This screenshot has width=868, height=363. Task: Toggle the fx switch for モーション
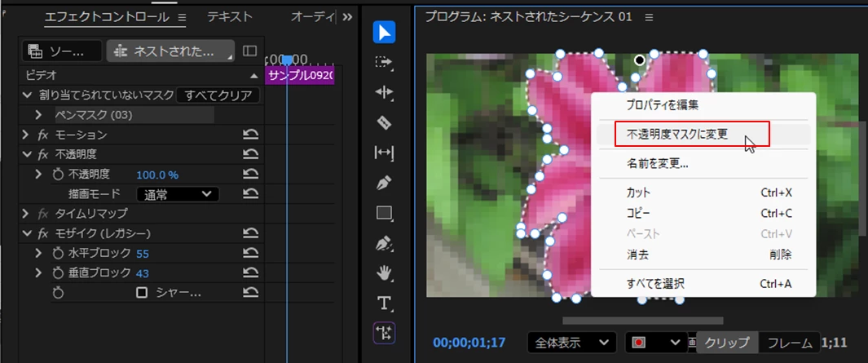tap(43, 135)
